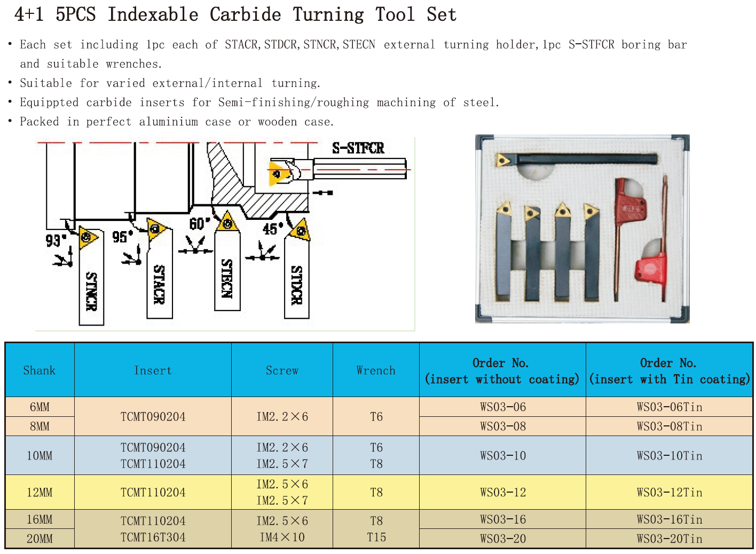Click the 60° angle marking
This screenshot has height=554, width=756.
(x=200, y=224)
